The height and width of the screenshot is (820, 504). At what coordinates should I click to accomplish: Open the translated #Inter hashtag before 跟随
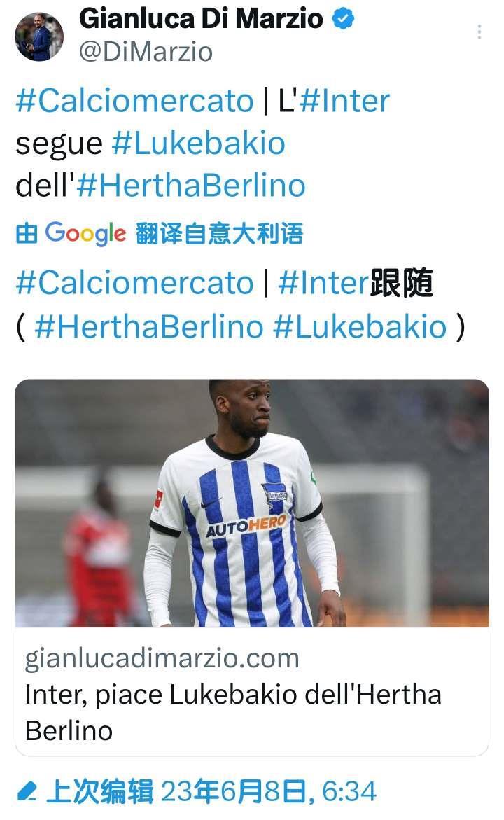(x=323, y=283)
